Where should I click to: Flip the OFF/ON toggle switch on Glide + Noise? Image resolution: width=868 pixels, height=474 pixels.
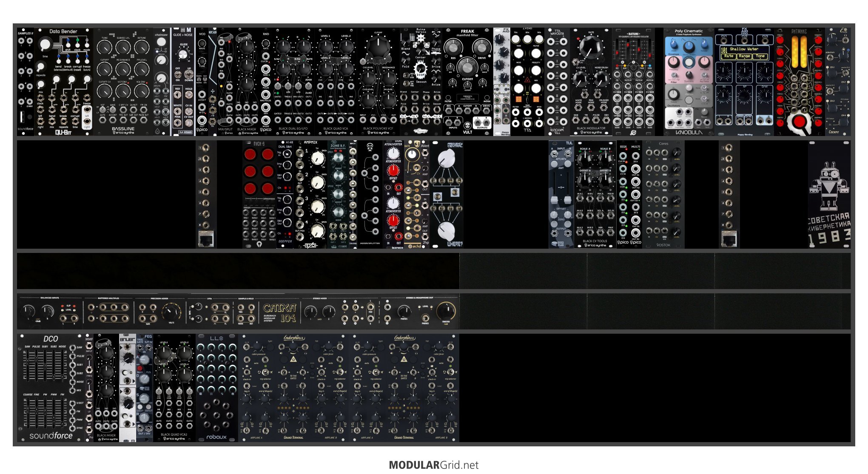[x=178, y=75]
